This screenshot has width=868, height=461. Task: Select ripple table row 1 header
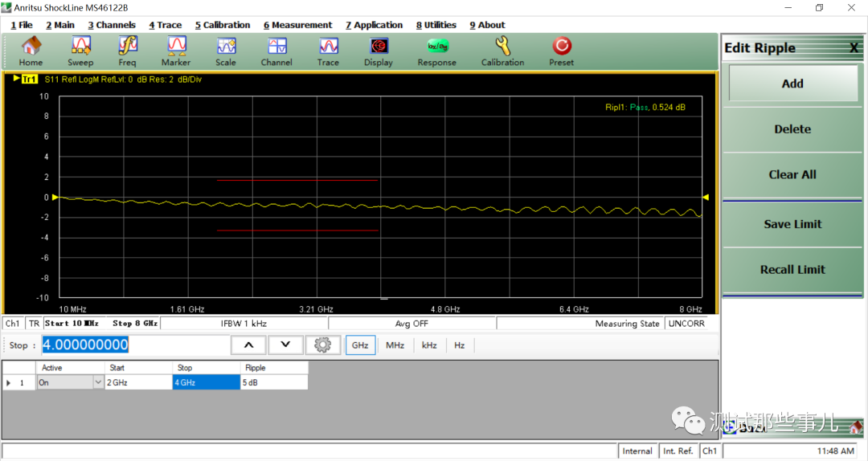19,382
